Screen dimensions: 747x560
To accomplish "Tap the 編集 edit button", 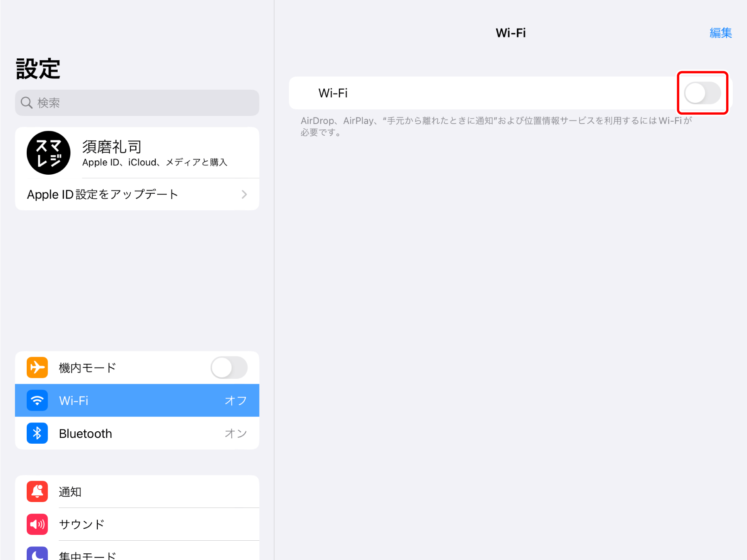I will tap(721, 33).
